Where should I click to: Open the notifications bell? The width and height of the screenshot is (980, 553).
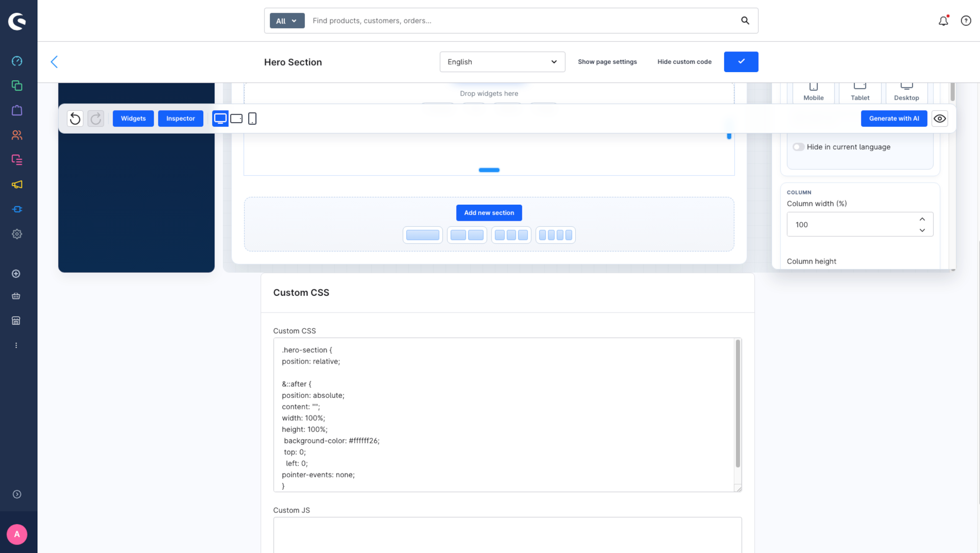click(x=943, y=21)
